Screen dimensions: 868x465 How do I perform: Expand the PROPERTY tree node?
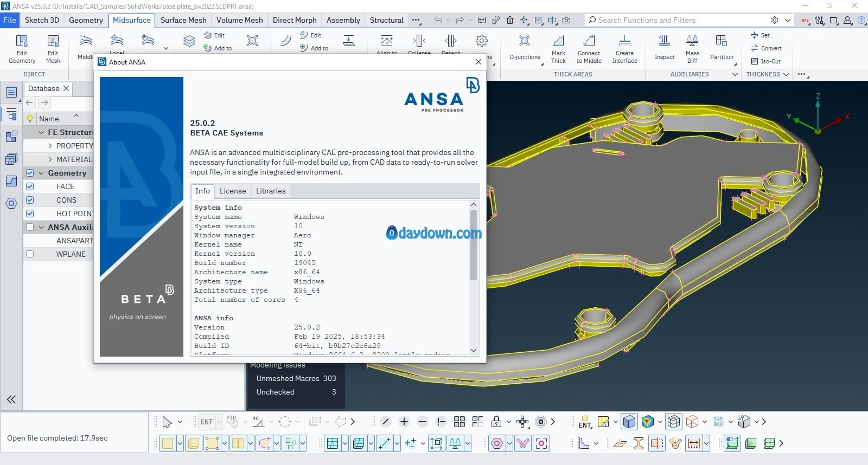click(x=50, y=146)
